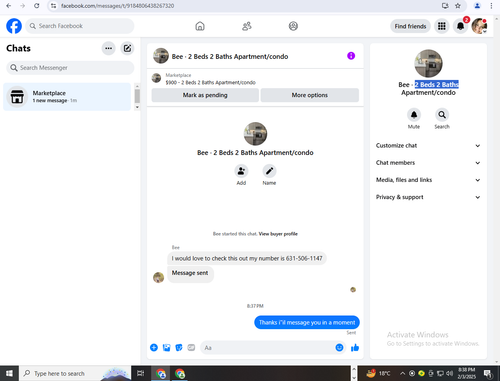Choose a sticker in composer
Image resolution: width=500 pixels, height=381 pixels.
pyautogui.click(x=179, y=348)
